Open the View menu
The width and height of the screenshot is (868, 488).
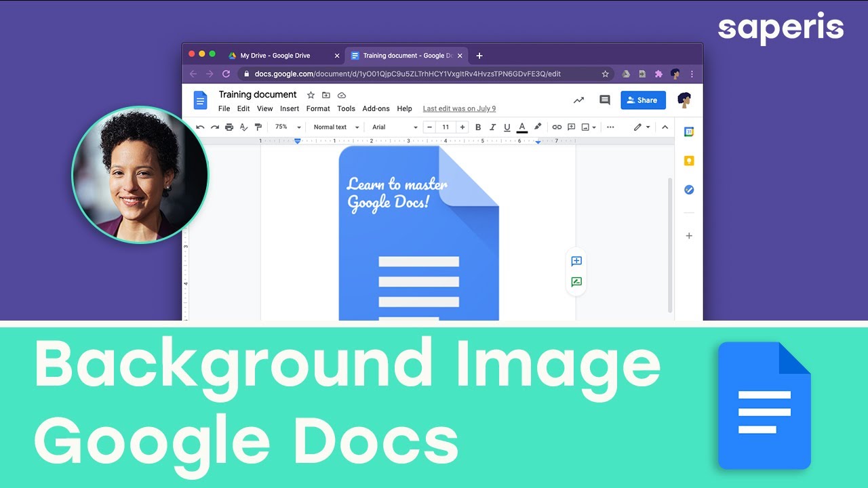pyautogui.click(x=264, y=108)
